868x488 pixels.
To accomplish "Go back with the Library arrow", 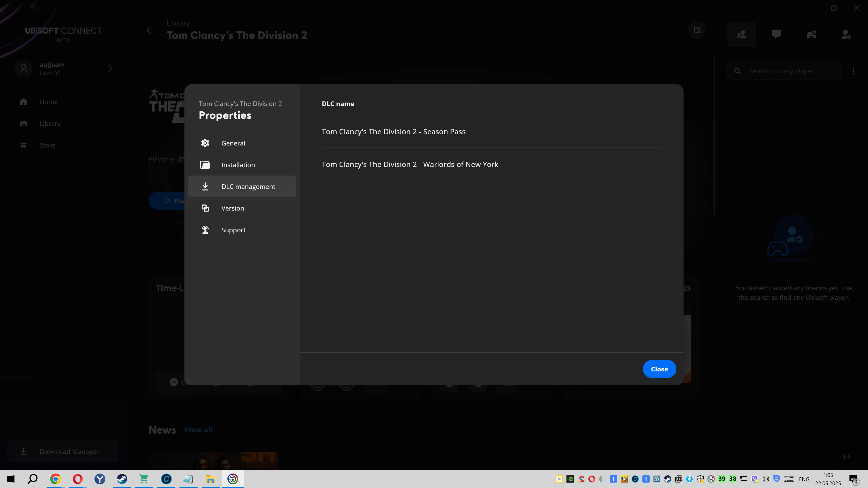I will pos(149,30).
